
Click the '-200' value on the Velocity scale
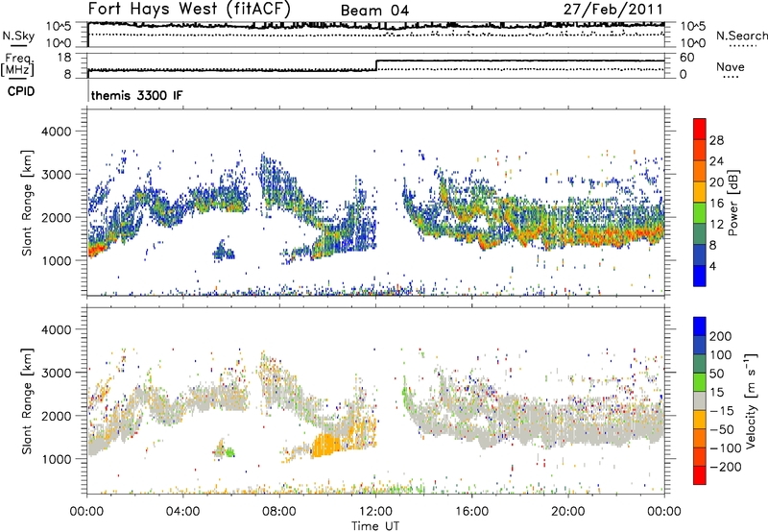point(726,467)
